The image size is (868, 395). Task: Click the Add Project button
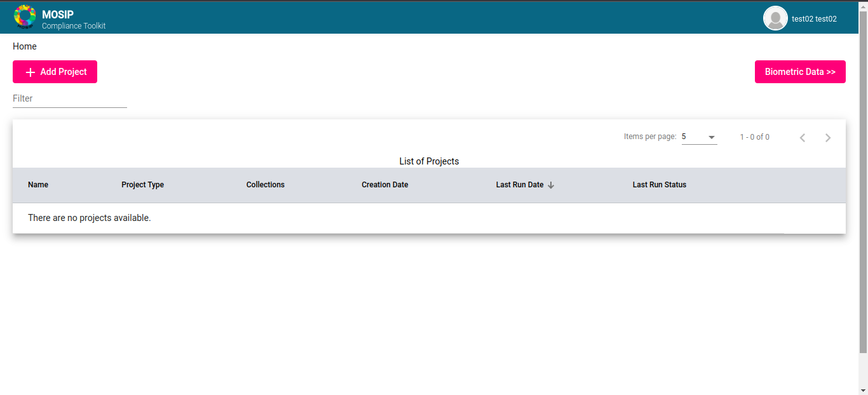point(55,72)
